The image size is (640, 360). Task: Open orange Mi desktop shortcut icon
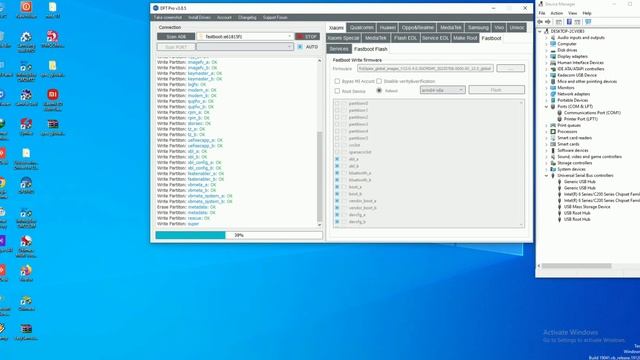click(x=52, y=95)
